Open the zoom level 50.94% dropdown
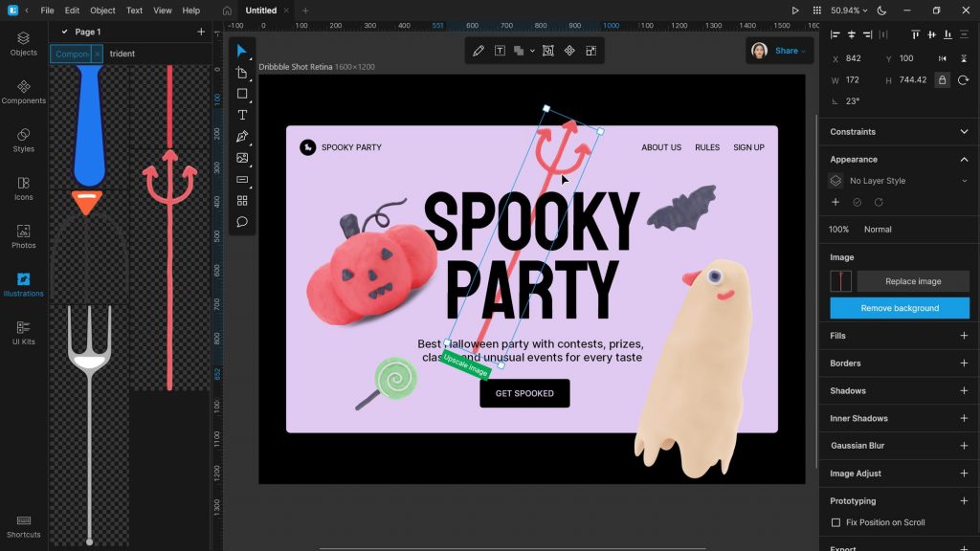Viewport: 980px width, 551px height. click(850, 11)
